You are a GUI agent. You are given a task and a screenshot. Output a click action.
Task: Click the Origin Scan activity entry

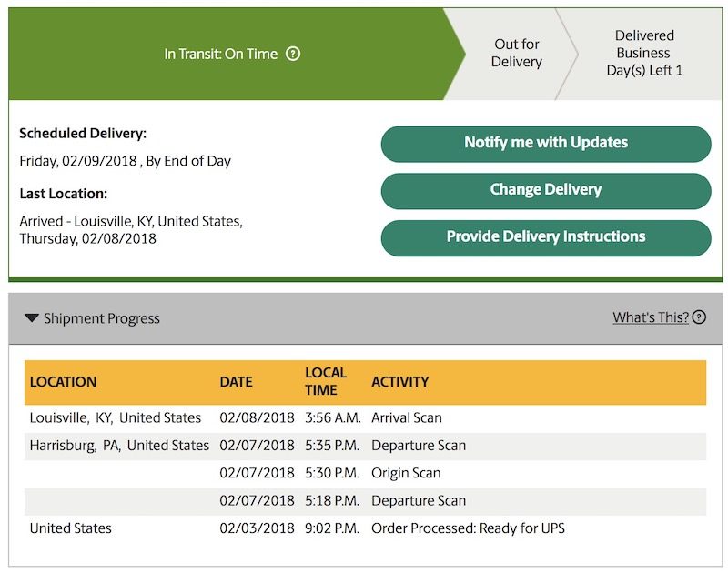coord(406,473)
